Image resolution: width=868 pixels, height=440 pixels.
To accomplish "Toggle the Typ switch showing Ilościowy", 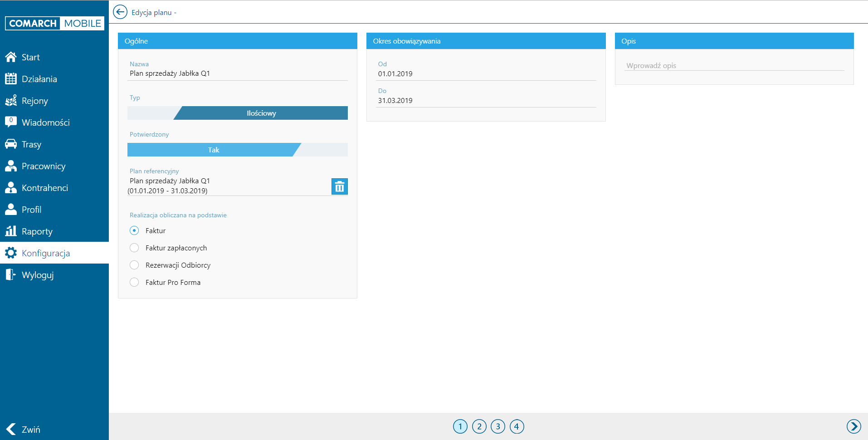I will tap(238, 113).
